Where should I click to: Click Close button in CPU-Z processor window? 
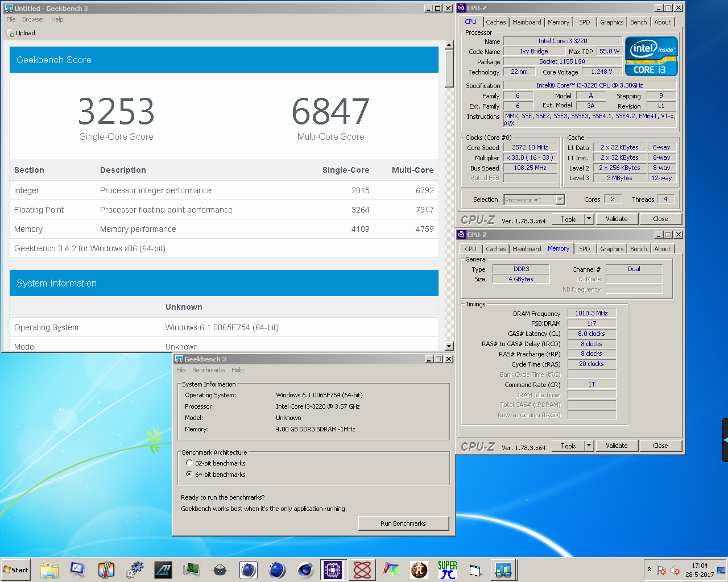tap(660, 219)
